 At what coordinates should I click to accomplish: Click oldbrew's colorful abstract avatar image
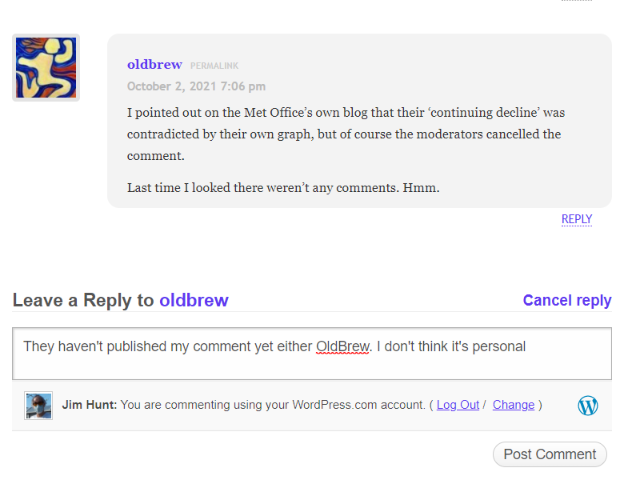(46, 67)
